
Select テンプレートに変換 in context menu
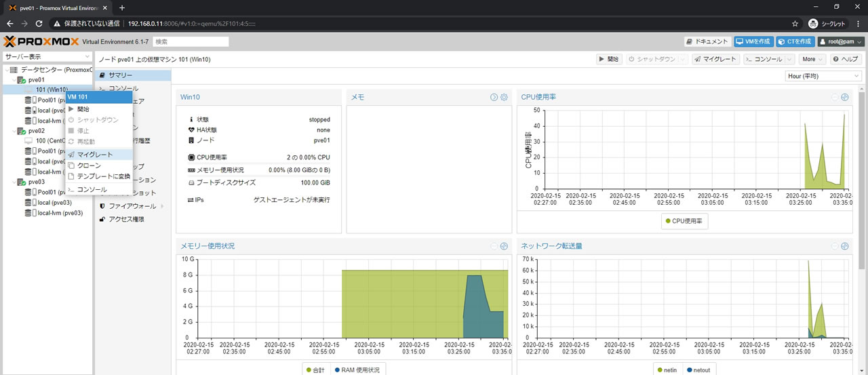pos(103,176)
